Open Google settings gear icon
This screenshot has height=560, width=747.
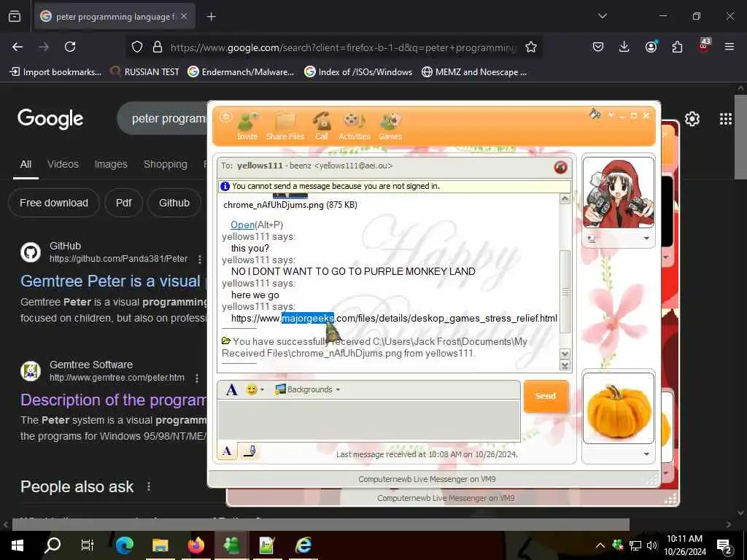click(x=692, y=119)
